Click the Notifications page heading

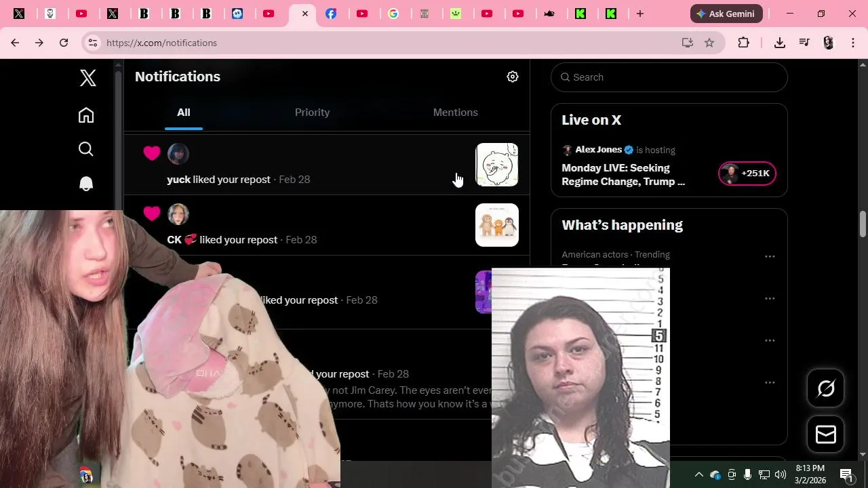pos(178,77)
